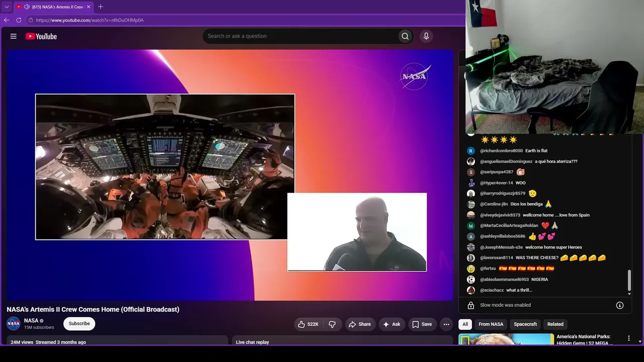Click username @viveydejavivir8373 in chat
This screenshot has width=644, height=362.
tap(500, 215)
